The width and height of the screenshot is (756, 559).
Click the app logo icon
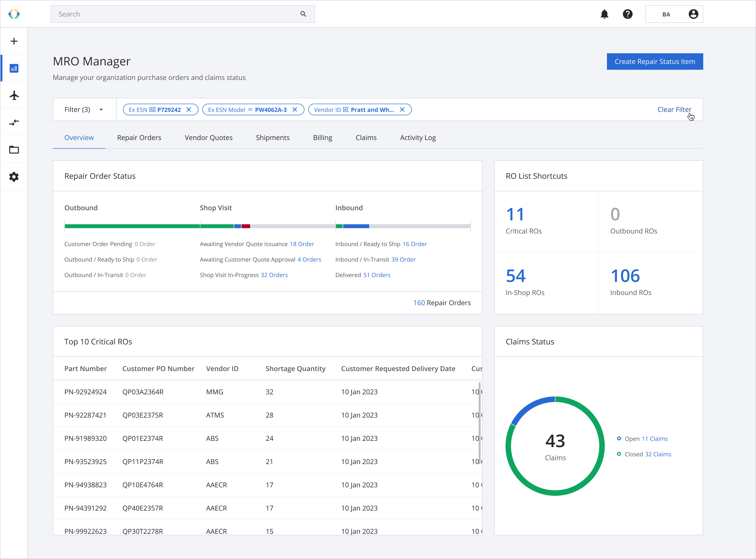[14, 14]
